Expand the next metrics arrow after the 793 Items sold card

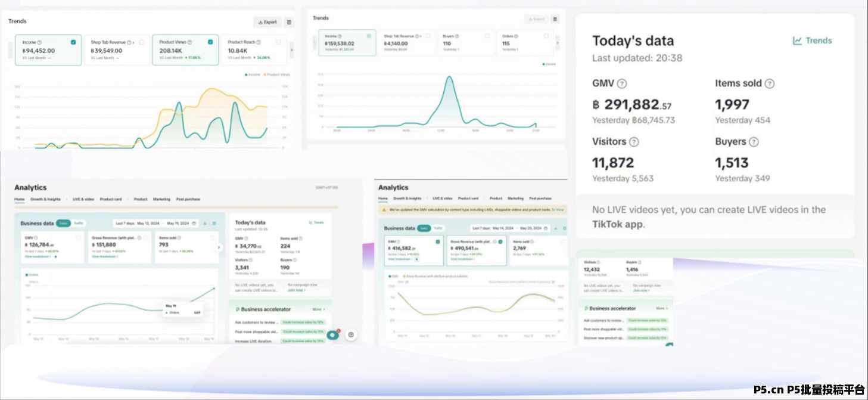[x=219, y=247]
